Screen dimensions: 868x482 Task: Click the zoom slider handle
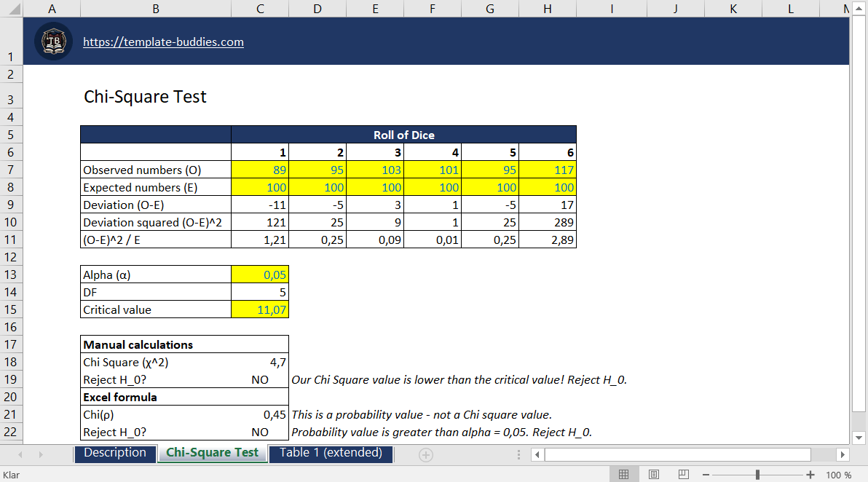(757, 473)
